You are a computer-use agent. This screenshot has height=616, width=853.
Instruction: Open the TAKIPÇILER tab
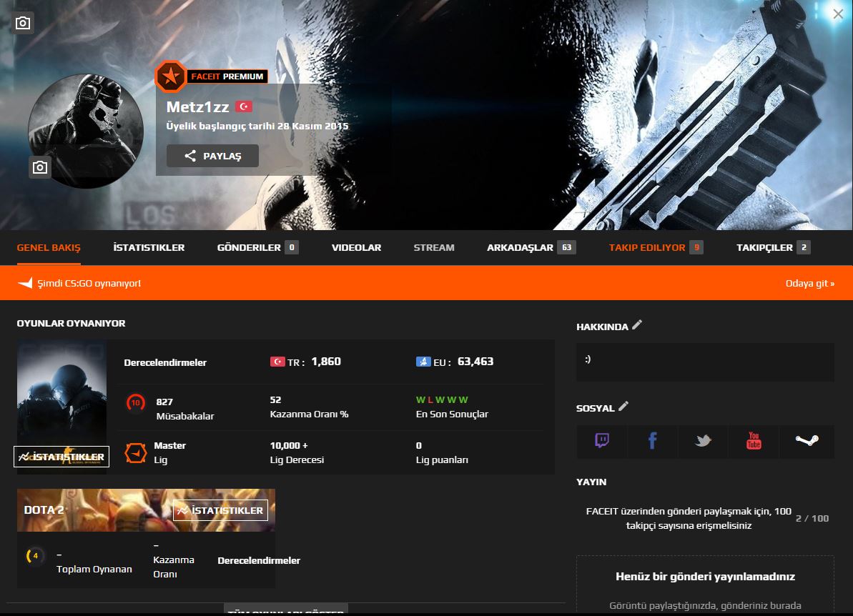click(x=773, y=248)
